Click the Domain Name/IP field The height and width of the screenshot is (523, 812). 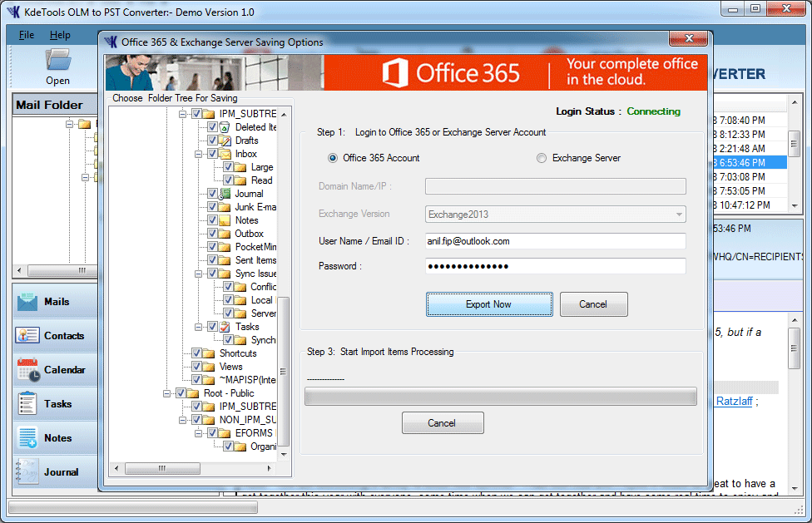pos(556,186)
